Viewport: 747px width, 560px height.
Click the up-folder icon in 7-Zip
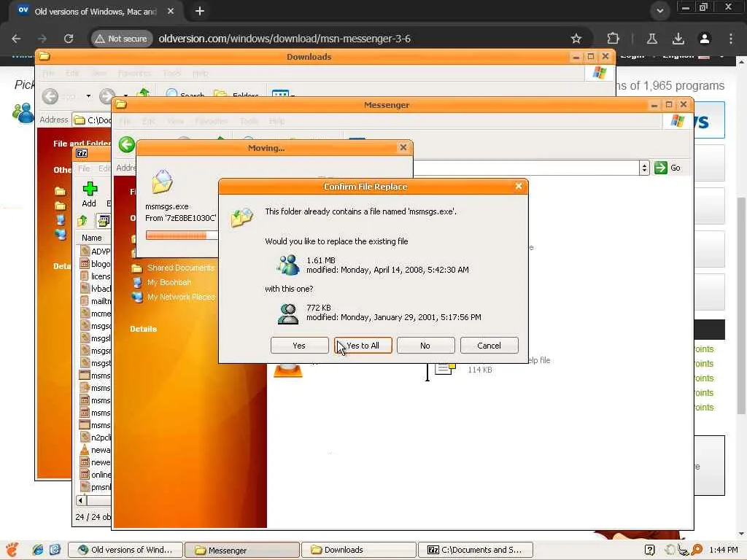pos(82,220)
